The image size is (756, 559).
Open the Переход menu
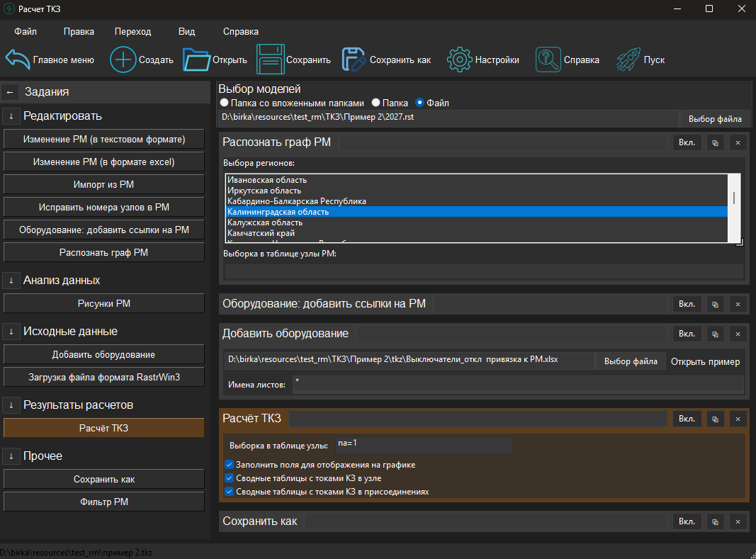(x=132, y=31)
